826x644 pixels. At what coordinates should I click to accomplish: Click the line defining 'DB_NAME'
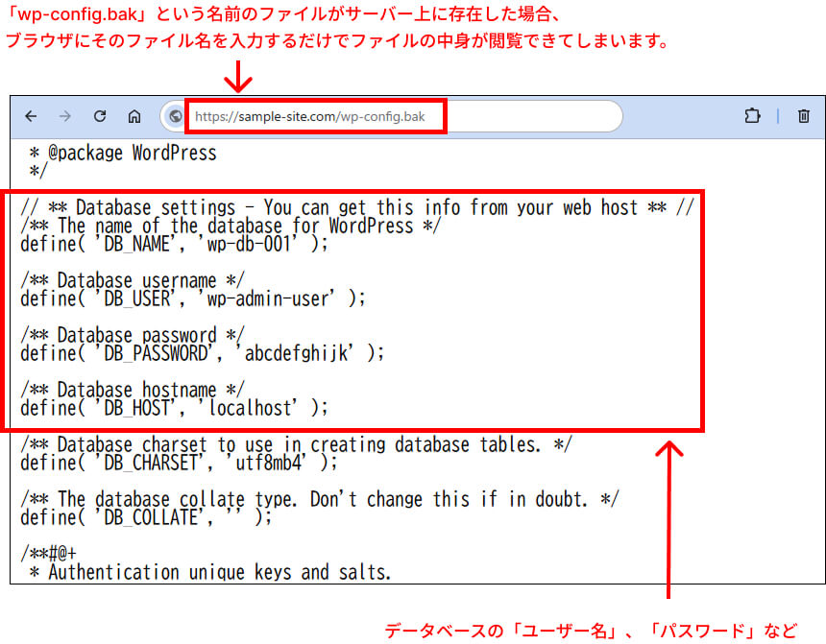click(175, 245)
